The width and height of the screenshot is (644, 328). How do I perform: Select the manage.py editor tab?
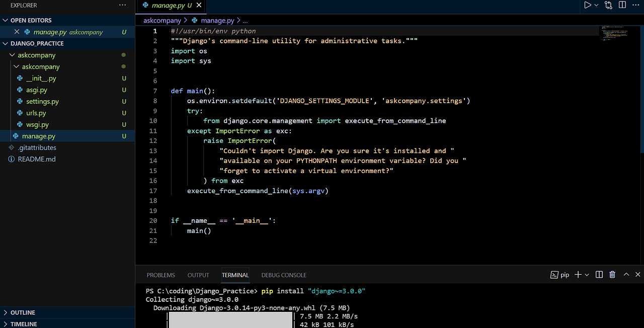click(x=172, y=6)
